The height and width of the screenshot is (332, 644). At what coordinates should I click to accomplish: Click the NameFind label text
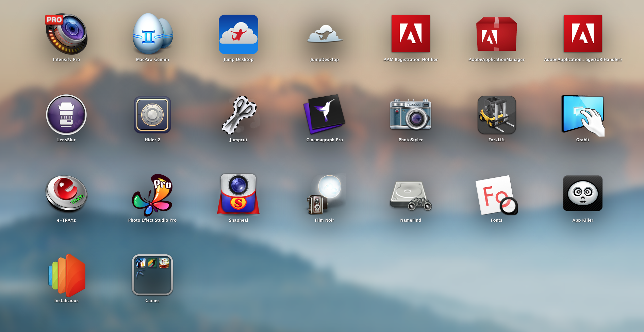click(x=411, y=220)
